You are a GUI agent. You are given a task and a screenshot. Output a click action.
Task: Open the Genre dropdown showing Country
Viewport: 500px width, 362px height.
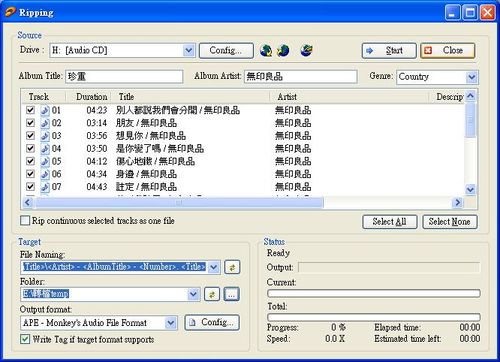[x=471, y=77]
